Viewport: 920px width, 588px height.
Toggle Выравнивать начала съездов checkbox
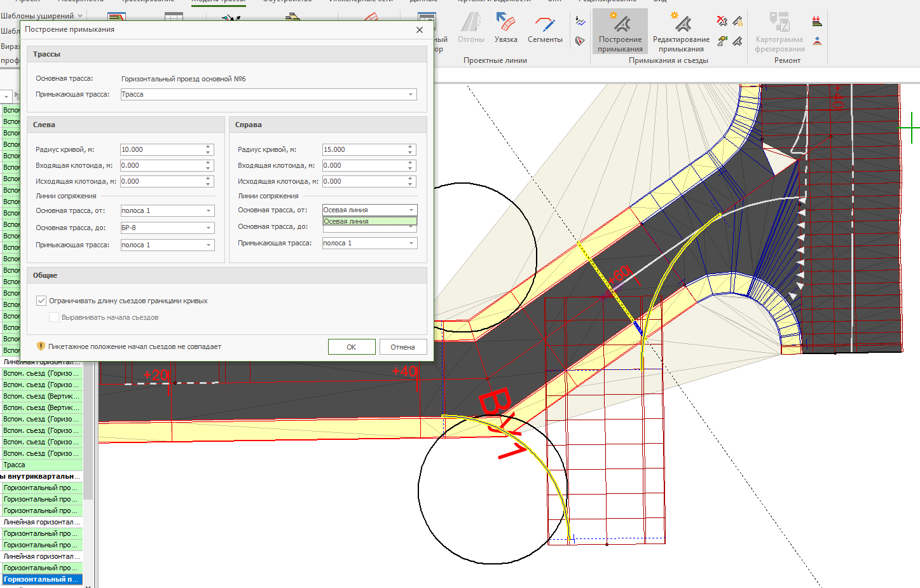point(54,317)
